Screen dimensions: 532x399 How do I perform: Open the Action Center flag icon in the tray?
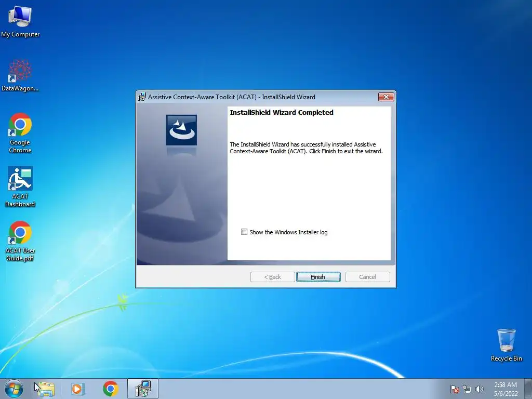point(455,389)
